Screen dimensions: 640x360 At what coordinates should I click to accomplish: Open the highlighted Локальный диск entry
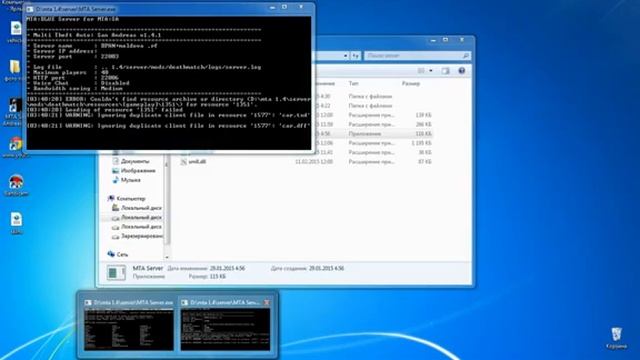[x=141, y=217]
